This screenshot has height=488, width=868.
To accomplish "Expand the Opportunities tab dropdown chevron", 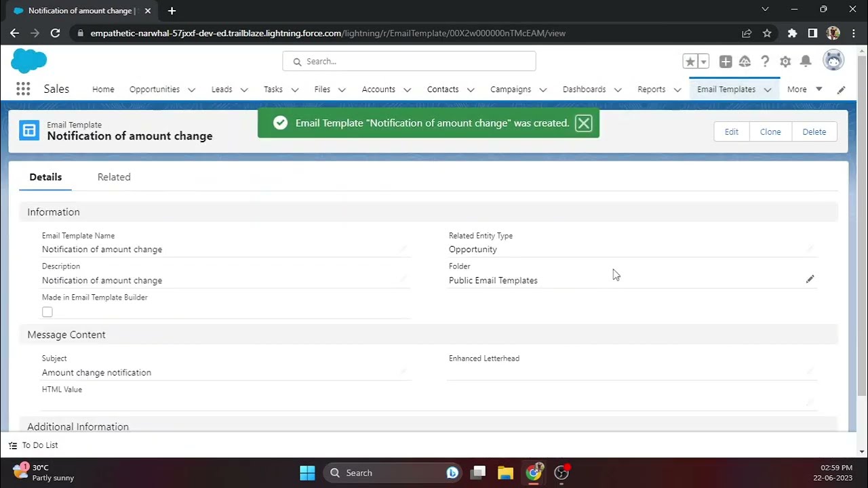I will coord(191,89).
